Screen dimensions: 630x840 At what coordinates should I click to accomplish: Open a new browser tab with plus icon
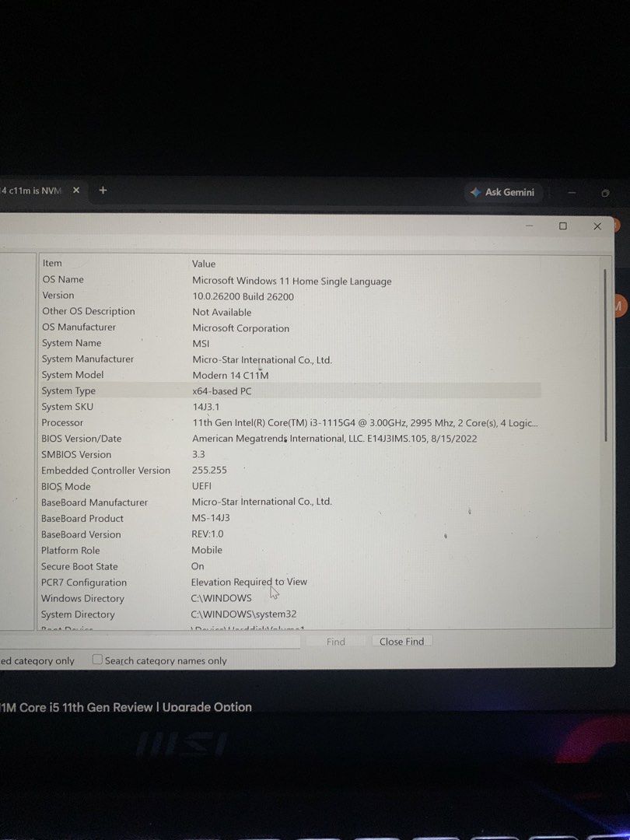(103, 191)
